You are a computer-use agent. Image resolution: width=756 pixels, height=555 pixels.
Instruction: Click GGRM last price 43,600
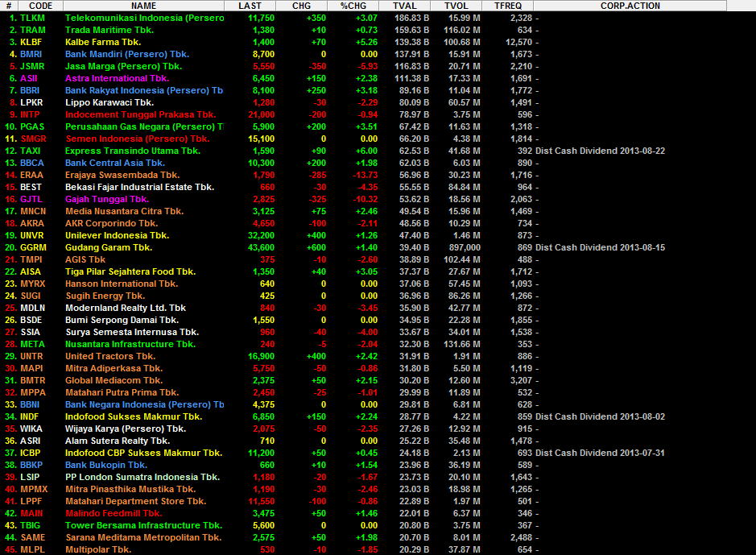(261, 246)
